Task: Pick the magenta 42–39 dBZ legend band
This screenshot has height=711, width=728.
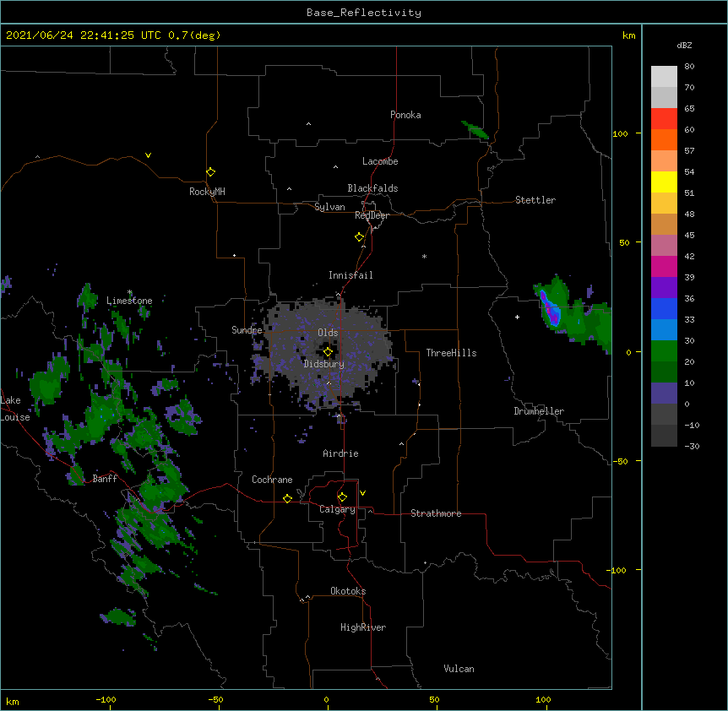Action: click(664, 266)
